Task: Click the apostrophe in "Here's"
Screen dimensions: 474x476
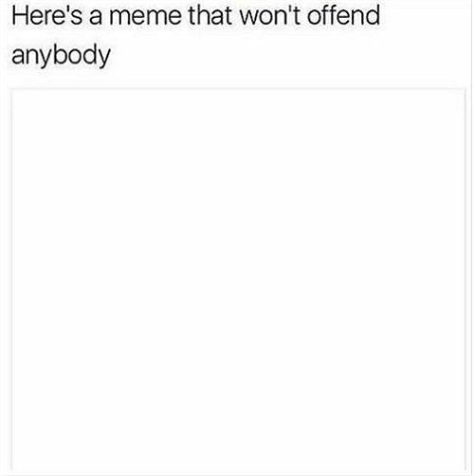Action: pyautogui.click(x=64, y=9)
